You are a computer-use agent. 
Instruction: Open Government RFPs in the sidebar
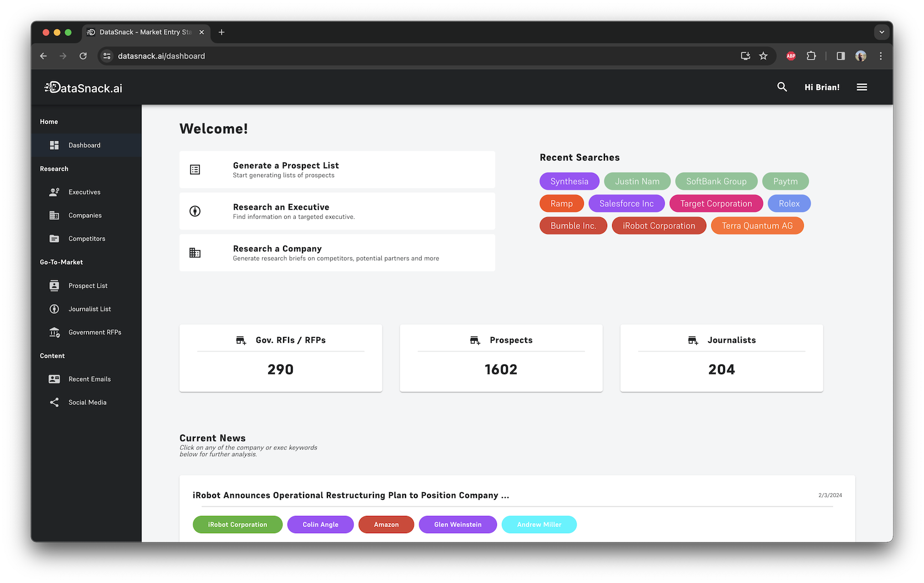coord(86,333)
